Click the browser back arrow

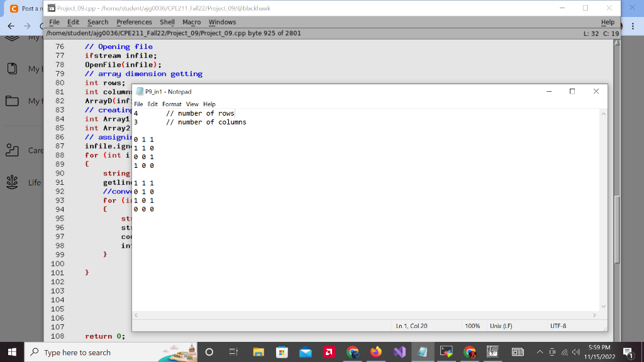pos(9,26)
